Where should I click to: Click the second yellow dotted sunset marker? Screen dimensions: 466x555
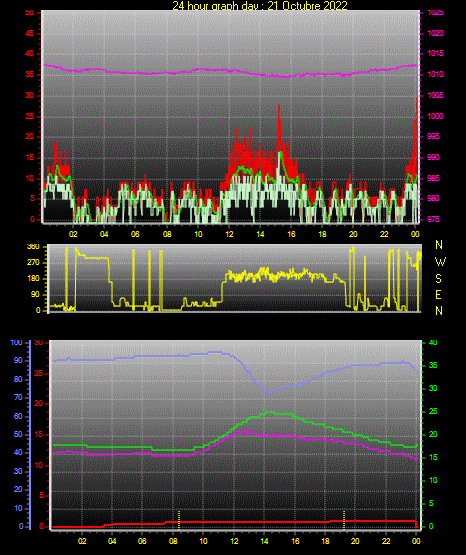[x=344, y=520]
